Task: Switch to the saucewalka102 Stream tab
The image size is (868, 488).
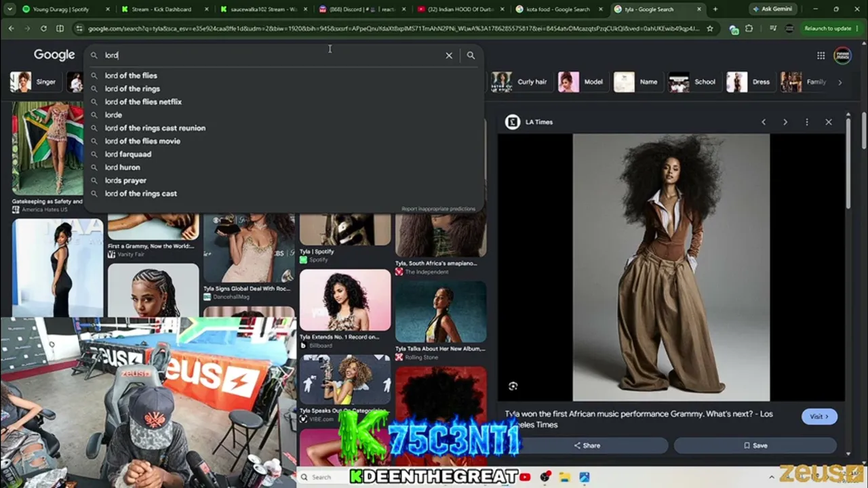Action: 263,9
